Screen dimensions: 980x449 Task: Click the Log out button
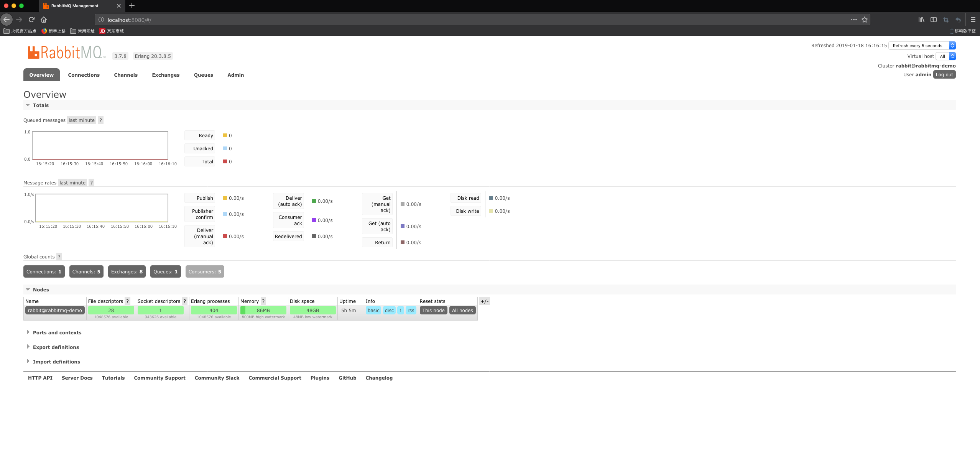pos(944,74)
